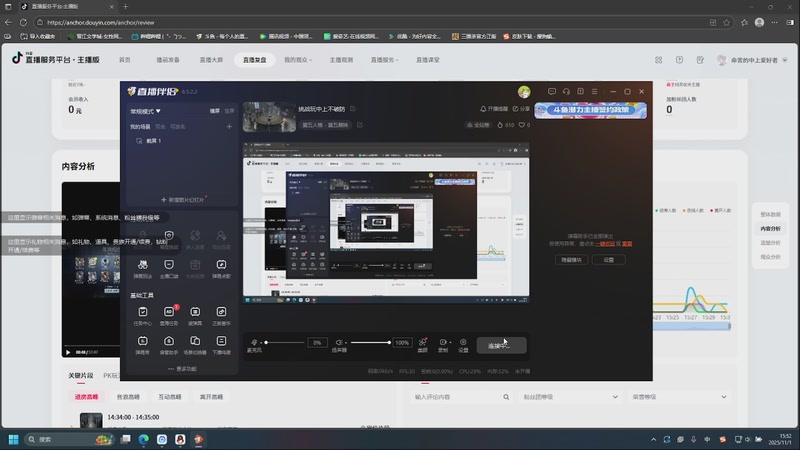Play the review video in the web page
800x450 pixels.
(x=68, y=352)
